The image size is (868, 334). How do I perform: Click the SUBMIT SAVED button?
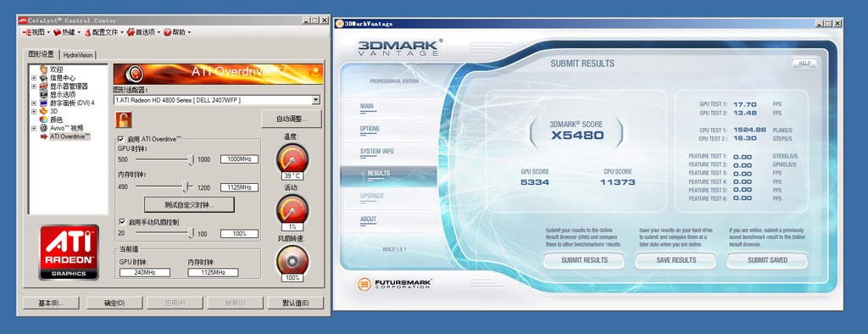(767, 260)
